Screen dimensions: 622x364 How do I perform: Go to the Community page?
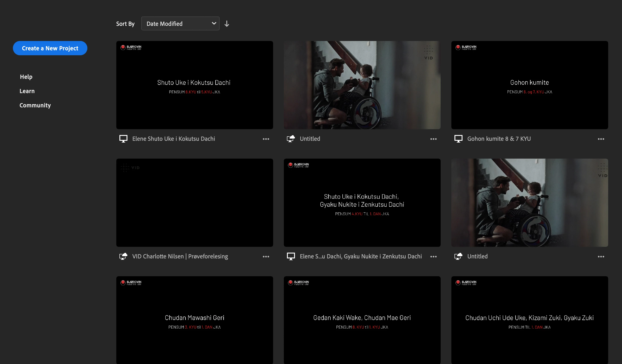[35, 105]
